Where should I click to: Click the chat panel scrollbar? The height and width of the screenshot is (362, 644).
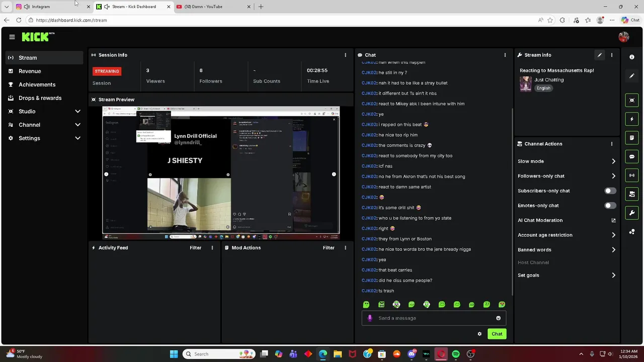(512, 201)
